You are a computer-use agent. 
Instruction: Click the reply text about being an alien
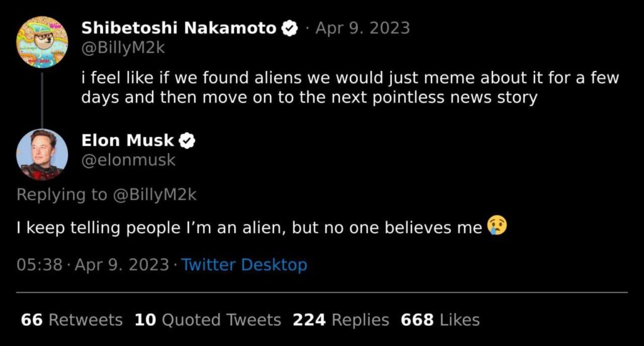(248, 228)
